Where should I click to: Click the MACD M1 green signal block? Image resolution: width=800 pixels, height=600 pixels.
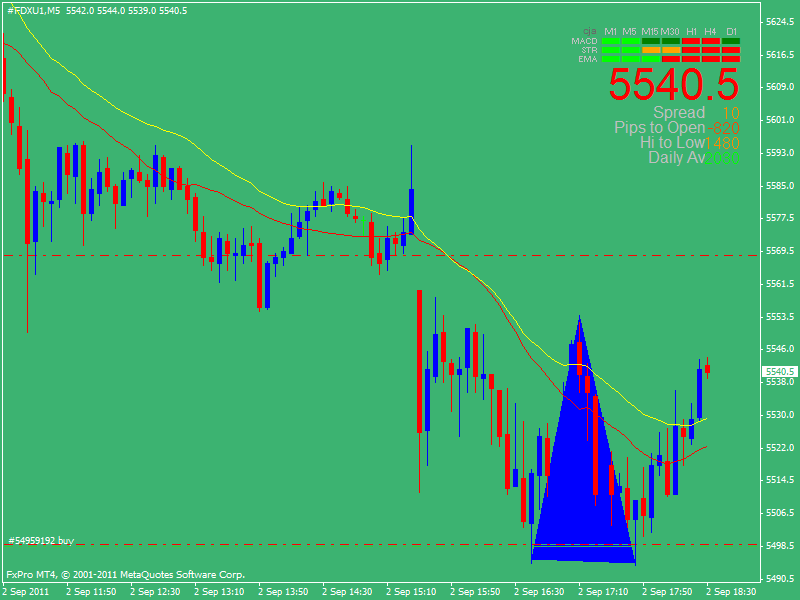point(611,41)
